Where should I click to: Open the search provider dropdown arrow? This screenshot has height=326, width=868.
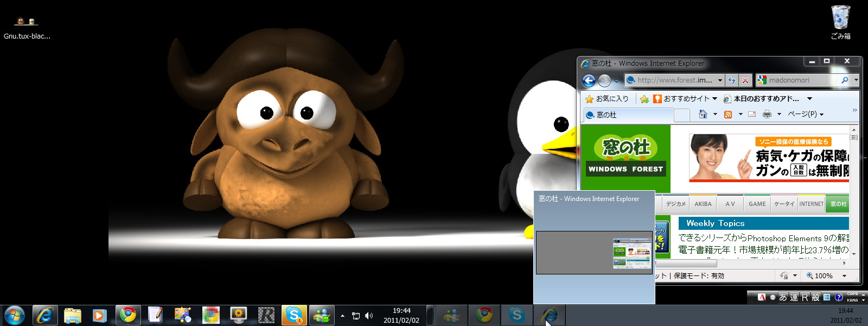click(856, 80)
